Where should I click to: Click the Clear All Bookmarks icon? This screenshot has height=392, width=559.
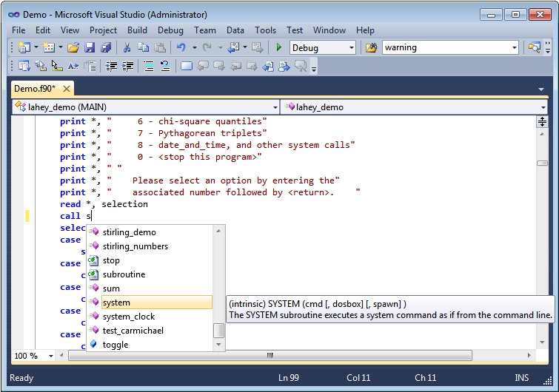(301, 67)
